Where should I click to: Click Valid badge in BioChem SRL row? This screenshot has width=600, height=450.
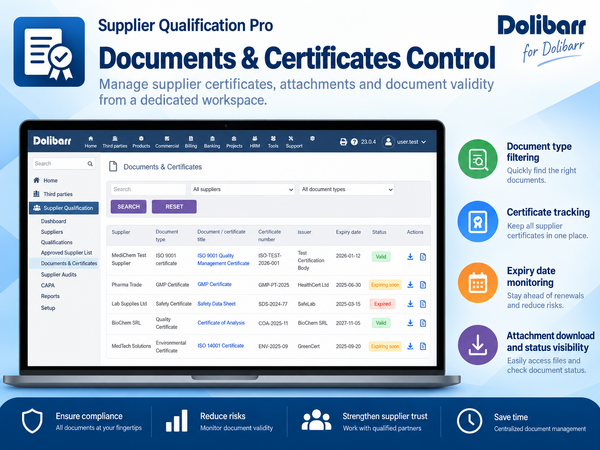[x=381, y=323]
